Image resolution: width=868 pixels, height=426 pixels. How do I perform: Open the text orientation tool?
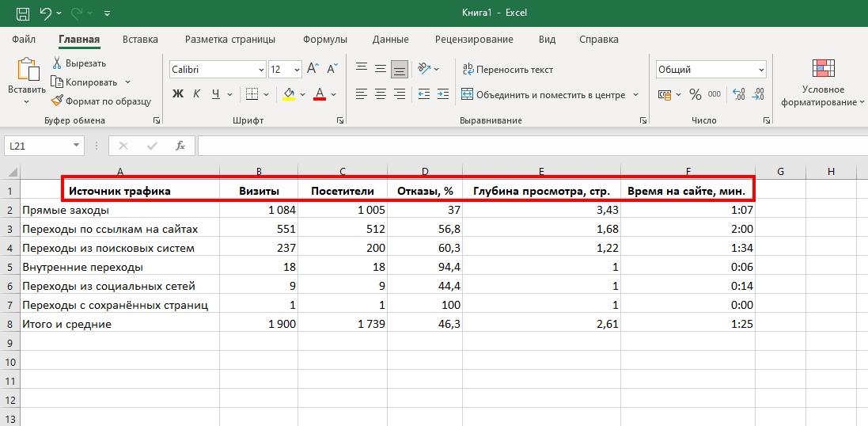coord(425,69)
